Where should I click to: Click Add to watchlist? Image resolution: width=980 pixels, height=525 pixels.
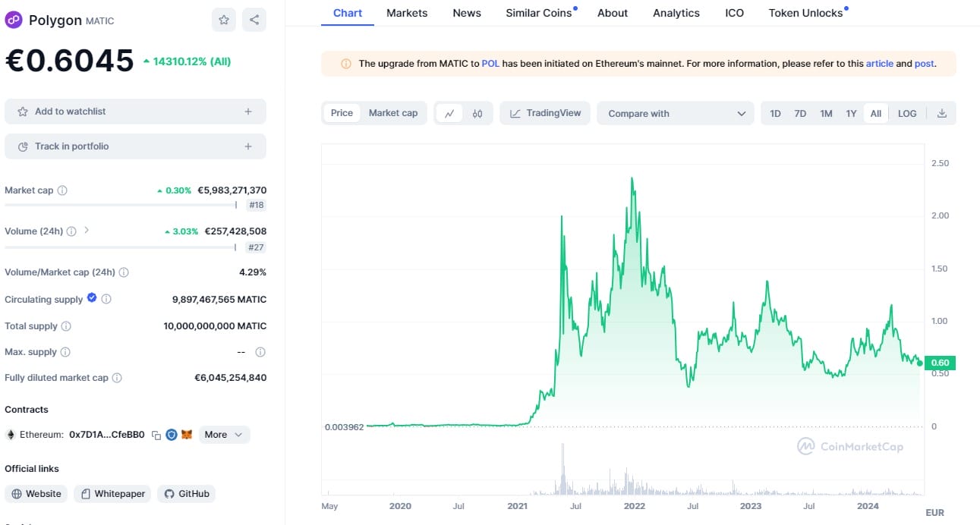135,111
